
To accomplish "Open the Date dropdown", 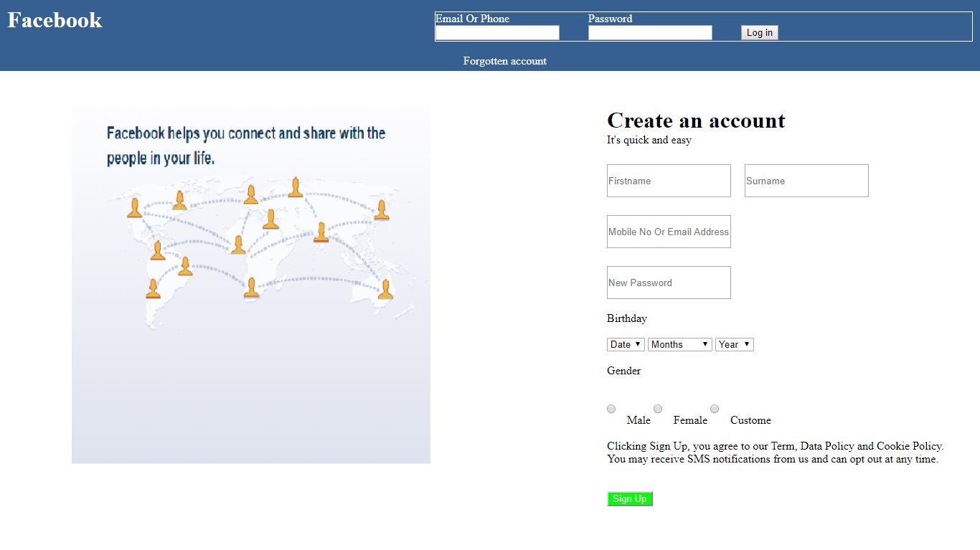I will (626, 344).
